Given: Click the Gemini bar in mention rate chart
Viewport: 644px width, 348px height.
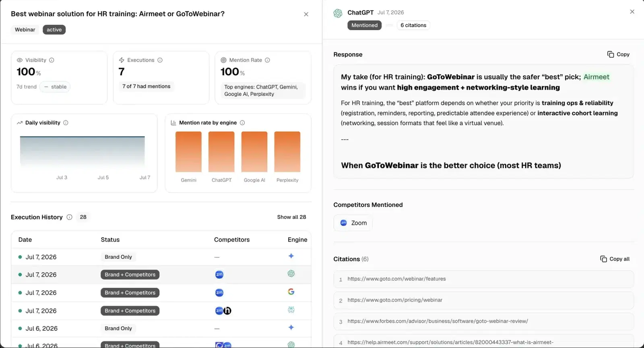Looking at the screenshot, I should pyautogui.click(x=188, y=152).
